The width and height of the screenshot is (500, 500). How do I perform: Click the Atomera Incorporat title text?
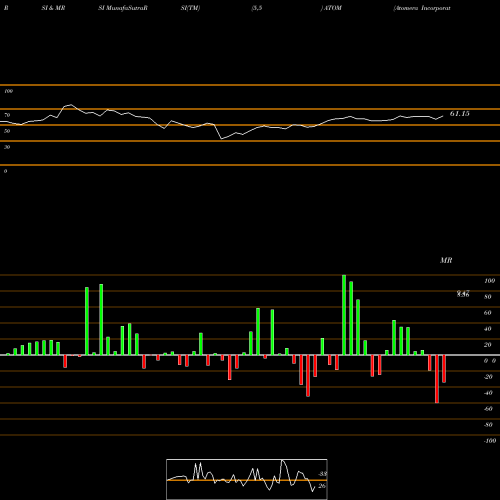[422, 8]
